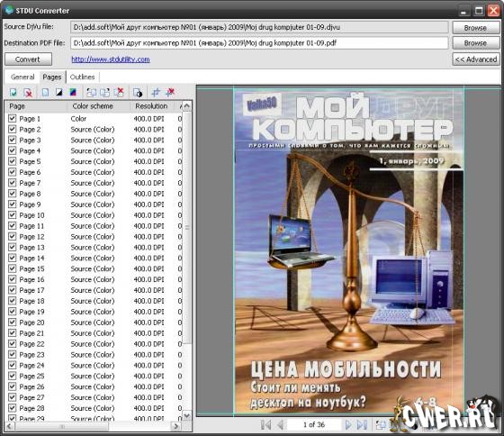Image resolution: width=504 pixels, height=436 pixels.
Task: Choose the black and white color scheme icon
Action: [58, 93]
